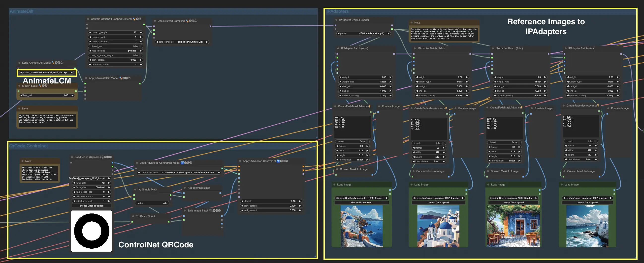Collapse the Context Options Looped Uniform node via its title dot
644x263 pixels.
coord(88,19)
